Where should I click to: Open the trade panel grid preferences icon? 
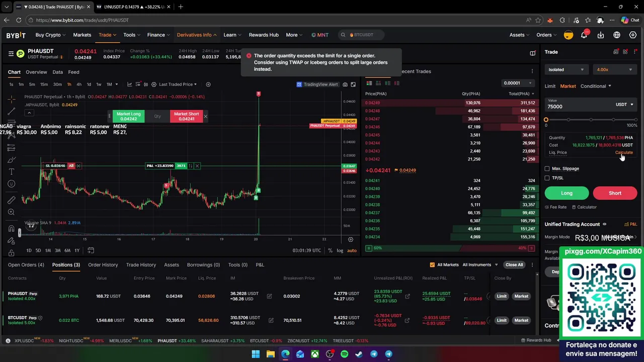coord(625,52)
